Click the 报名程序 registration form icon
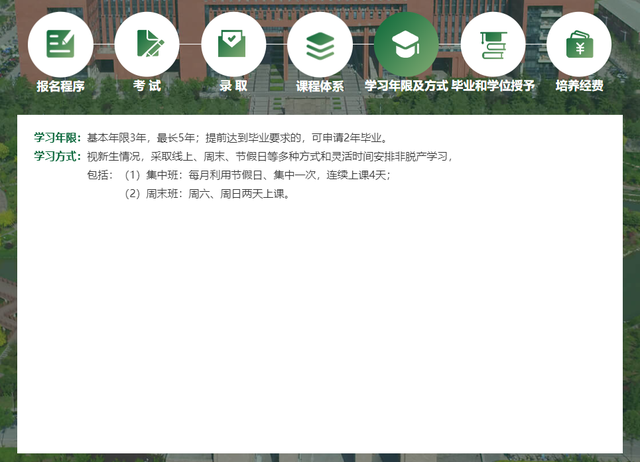 [60, 44]
